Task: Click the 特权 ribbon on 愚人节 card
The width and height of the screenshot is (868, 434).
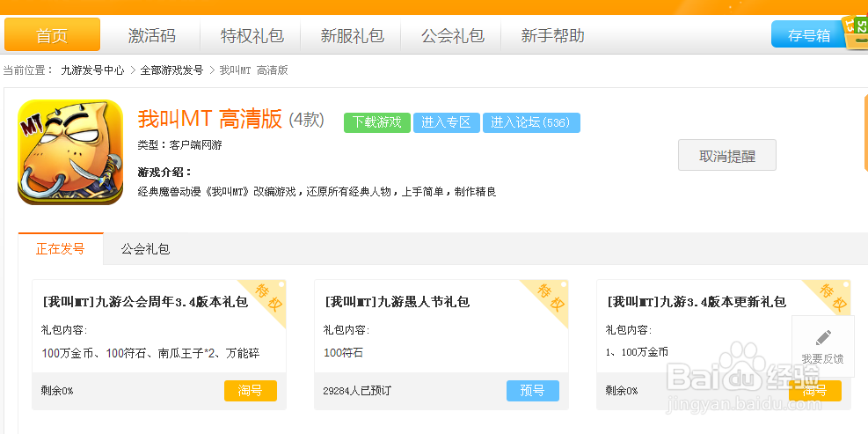Action: pyautogui.click(x=551, y=298)
